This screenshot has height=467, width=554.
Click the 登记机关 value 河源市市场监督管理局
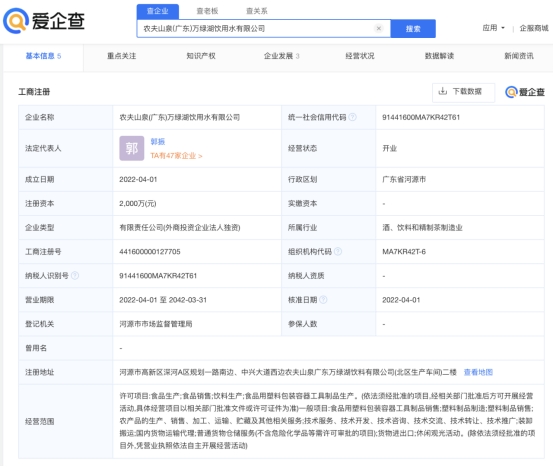click(x=156, y=324)
